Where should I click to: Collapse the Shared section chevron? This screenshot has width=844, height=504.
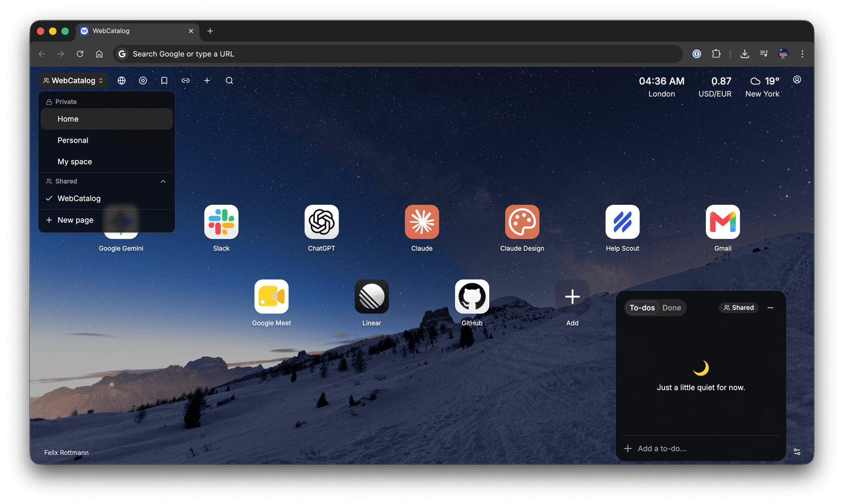click(163, 181)
